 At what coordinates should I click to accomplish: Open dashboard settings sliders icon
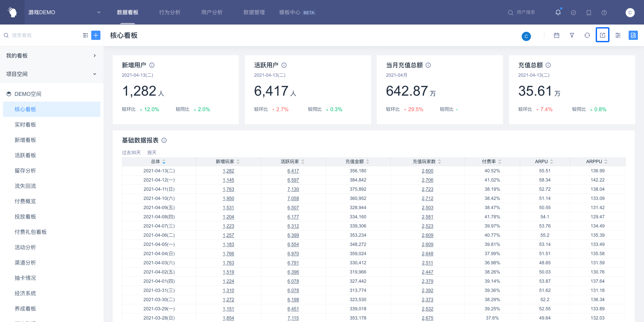pyautogui.click(x=618, y=35)
